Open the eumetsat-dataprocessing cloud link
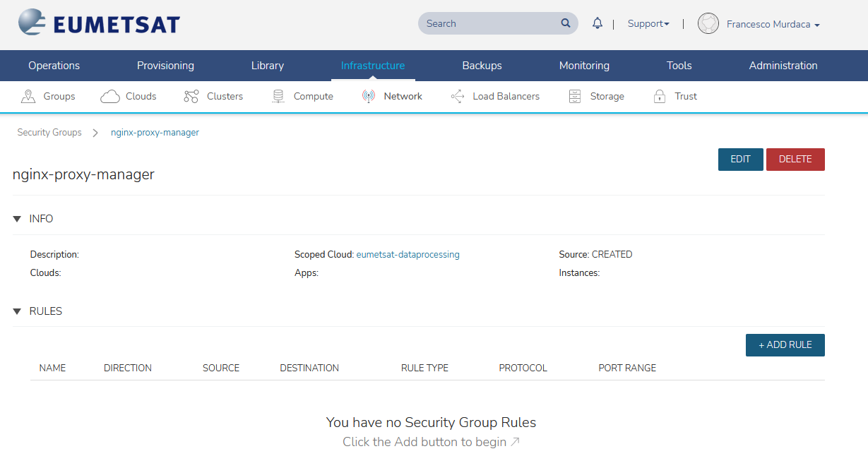 click(408, 254)
